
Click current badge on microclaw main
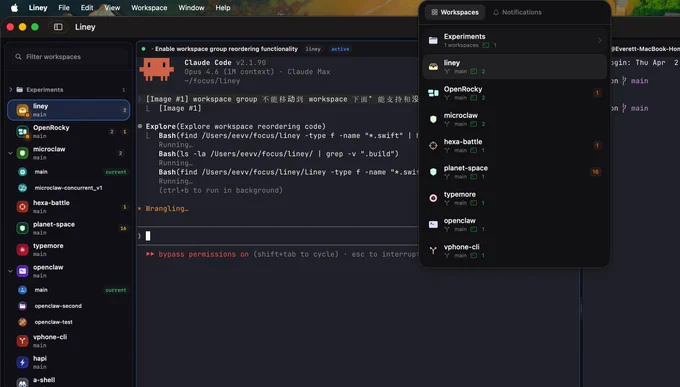click(x=116, y=172)
